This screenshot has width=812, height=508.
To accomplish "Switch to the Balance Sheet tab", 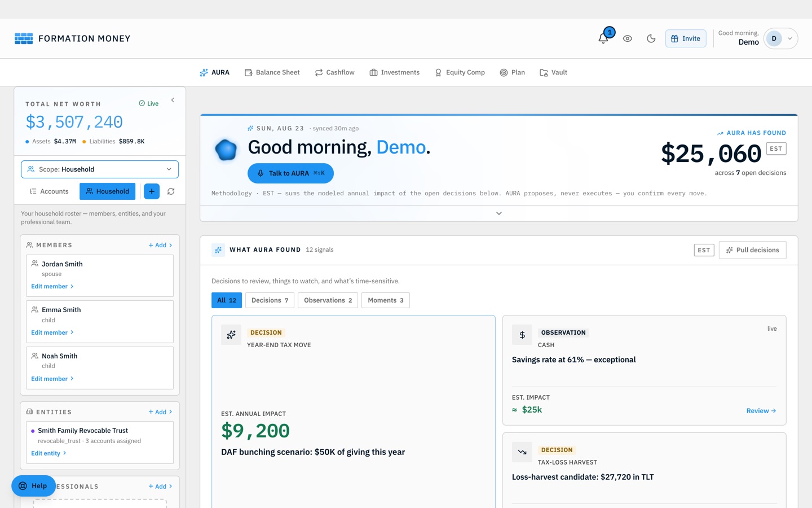I will [272, 72].
